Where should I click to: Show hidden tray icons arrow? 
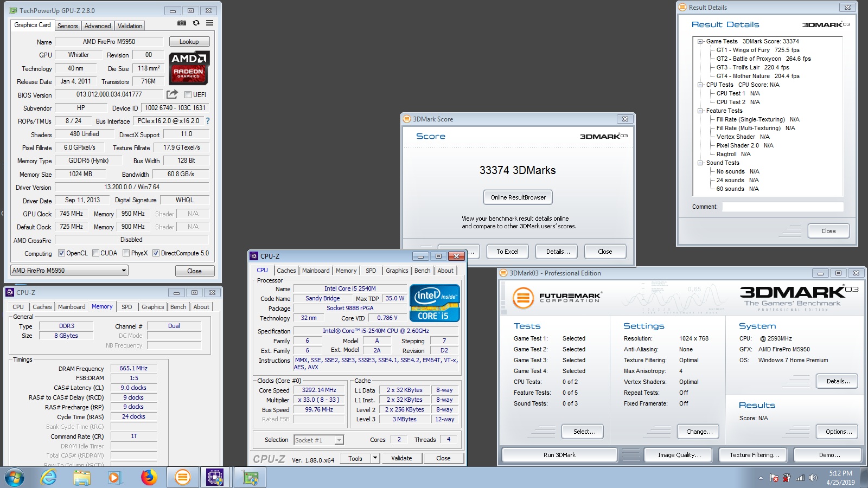(x=761, y=478)
